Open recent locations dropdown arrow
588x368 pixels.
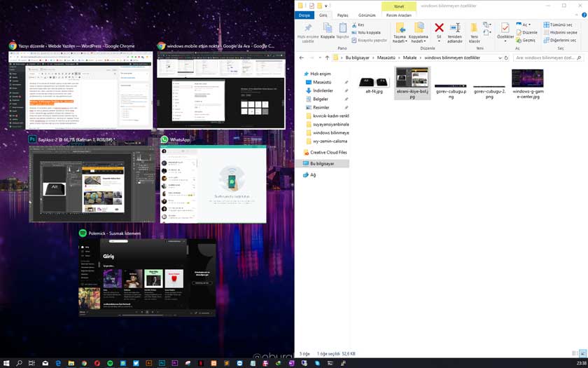[320, 57]
